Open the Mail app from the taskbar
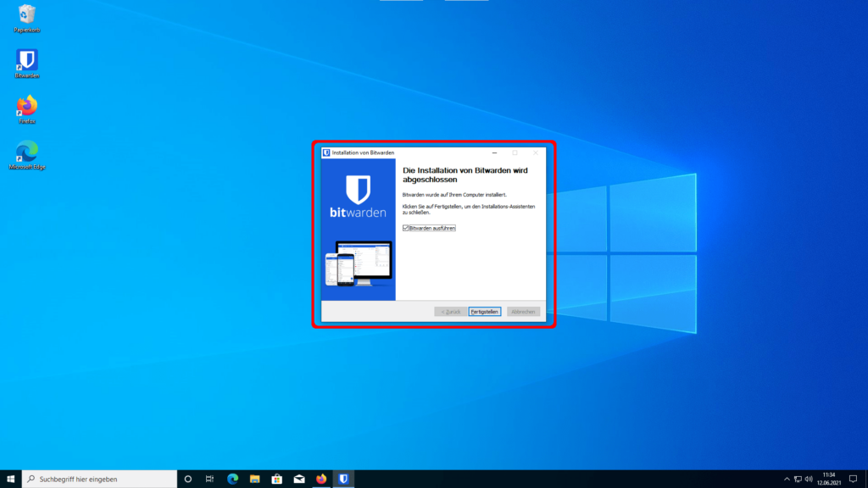868x488 pixels. (298, 479)
